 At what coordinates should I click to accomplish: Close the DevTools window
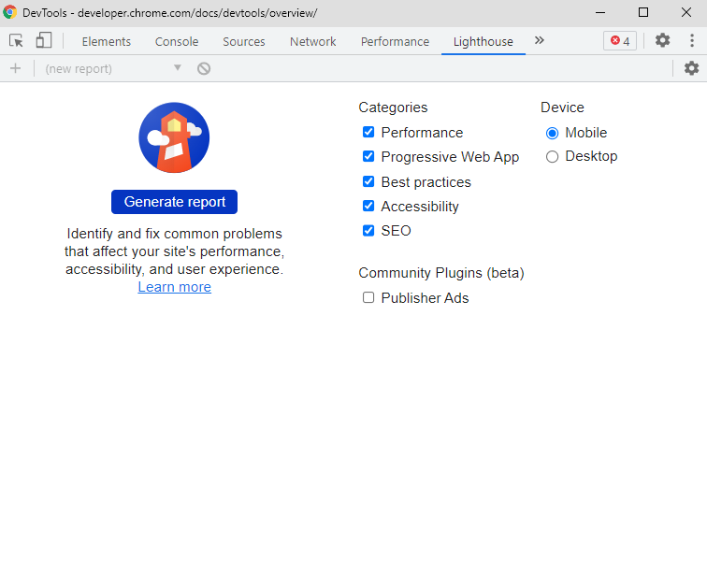(x=686, y=12)
